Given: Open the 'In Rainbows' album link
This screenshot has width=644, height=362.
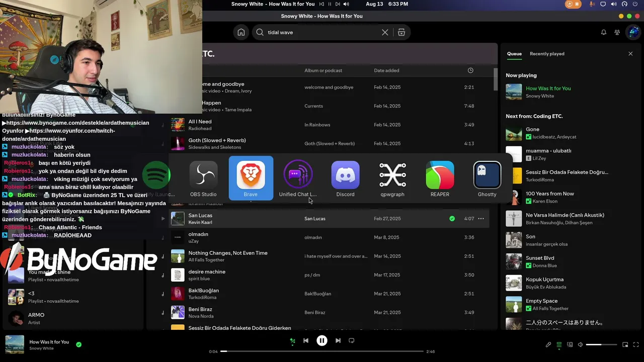Looking at the screenshot, I should point(317,125).
